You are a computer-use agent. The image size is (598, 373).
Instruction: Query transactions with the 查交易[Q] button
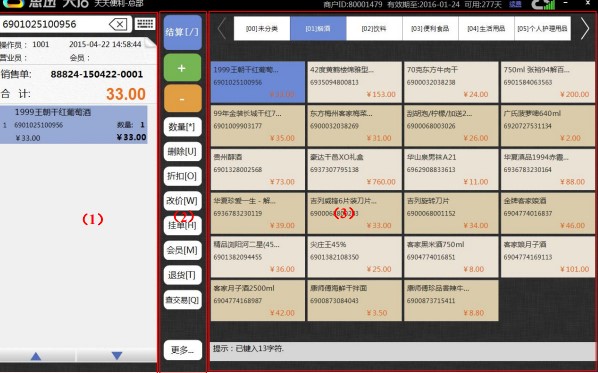click(182, 300)
